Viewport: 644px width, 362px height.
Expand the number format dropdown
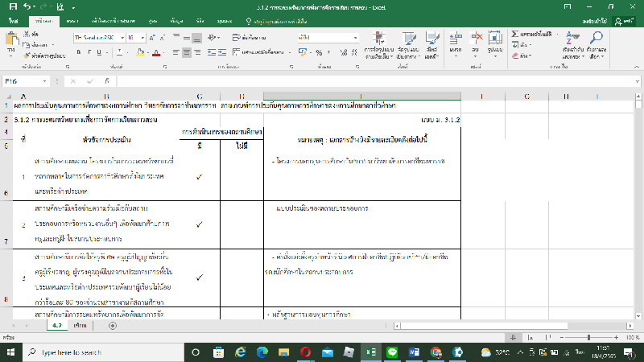point(355,37)
